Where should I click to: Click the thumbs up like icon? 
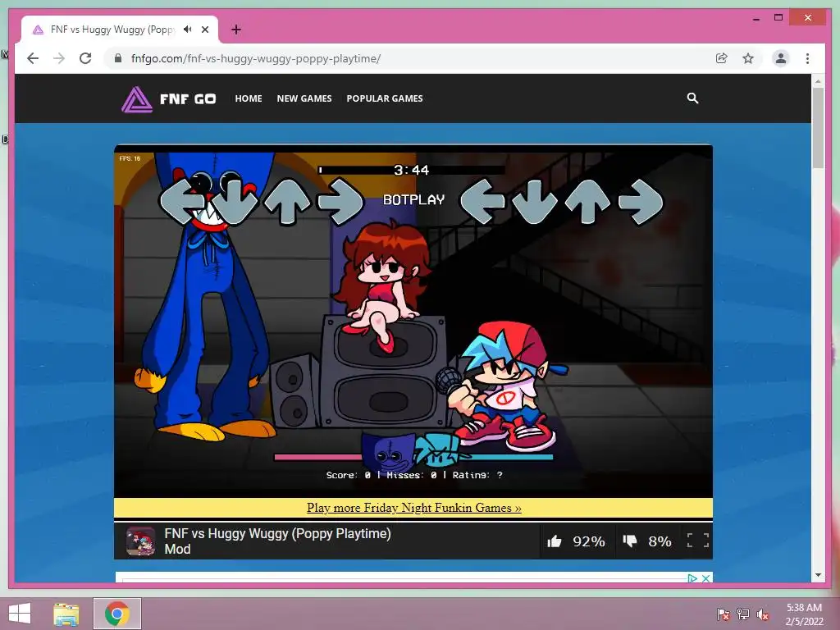[x=555, y=541]
